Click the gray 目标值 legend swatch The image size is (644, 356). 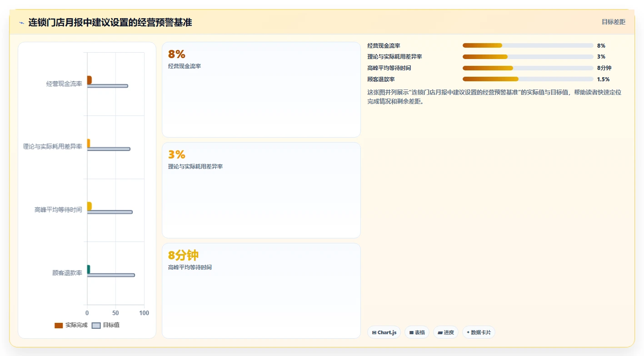(96, 326)
